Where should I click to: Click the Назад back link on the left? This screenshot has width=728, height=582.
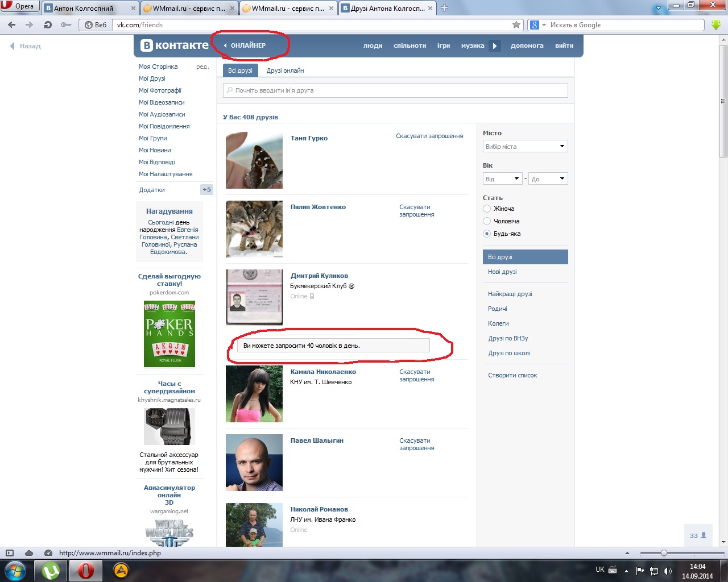pyautogui.click(x=26, y=46)
